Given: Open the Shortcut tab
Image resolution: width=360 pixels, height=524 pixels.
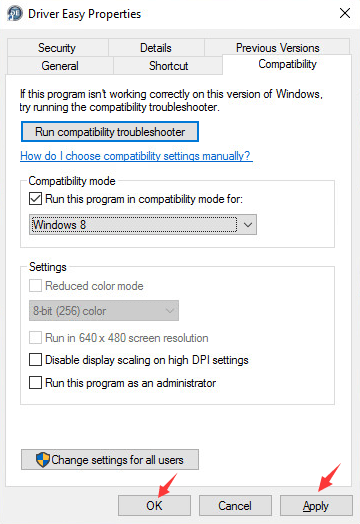Looking at the screenshot, I should pos(168,66).
